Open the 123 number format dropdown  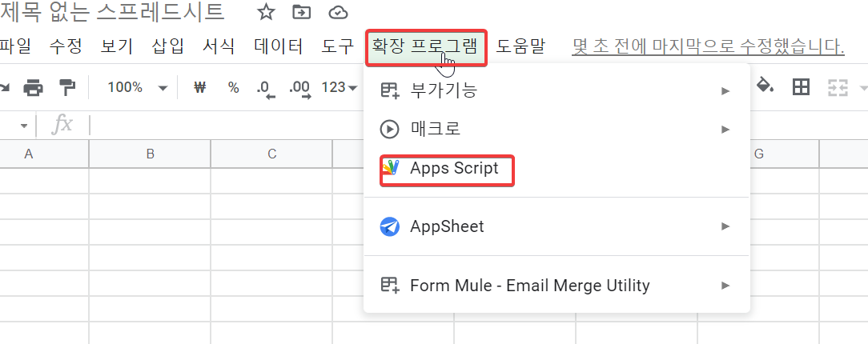[x=340, y=87]
